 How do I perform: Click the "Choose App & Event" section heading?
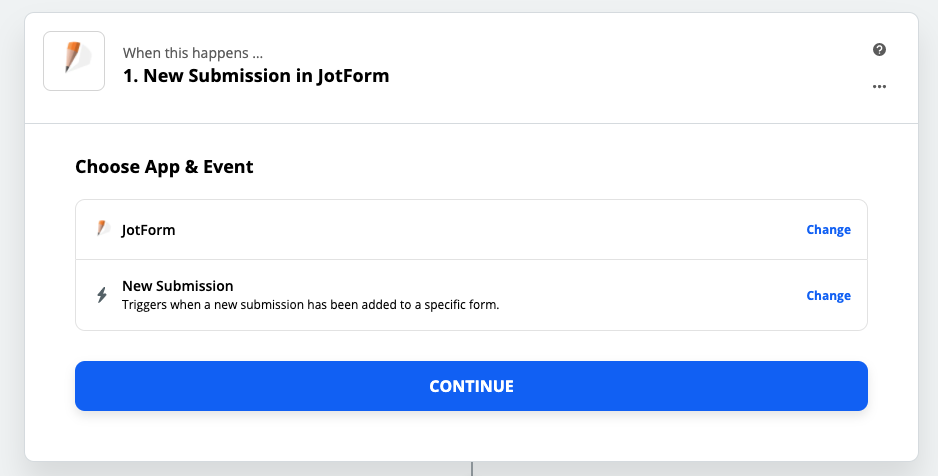(164, 167)
